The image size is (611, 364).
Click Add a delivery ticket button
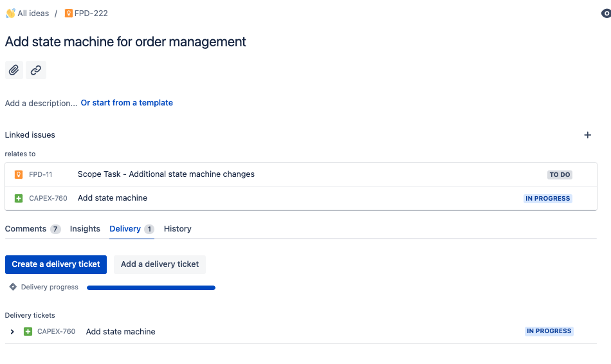point(160,264)
